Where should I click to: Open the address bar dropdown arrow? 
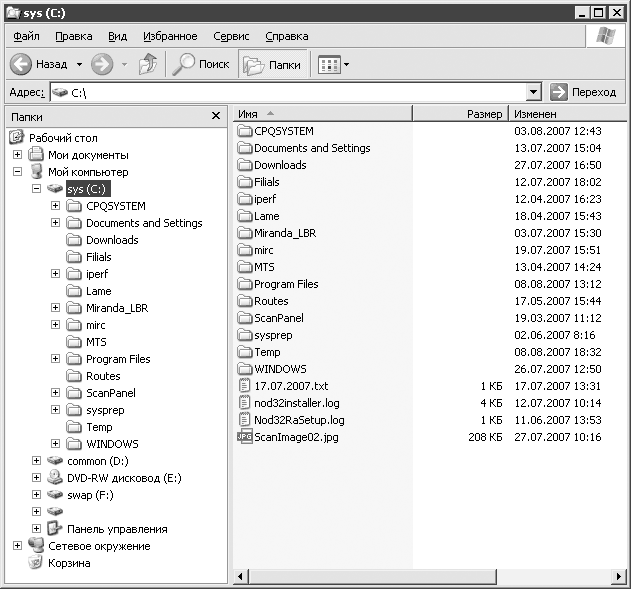click(533, 92)
